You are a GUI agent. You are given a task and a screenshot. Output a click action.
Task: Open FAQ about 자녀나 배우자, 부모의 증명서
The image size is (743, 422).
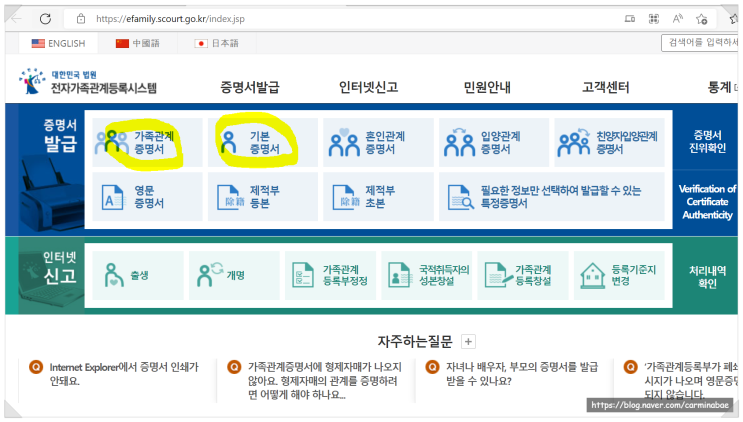click(522, 374)
